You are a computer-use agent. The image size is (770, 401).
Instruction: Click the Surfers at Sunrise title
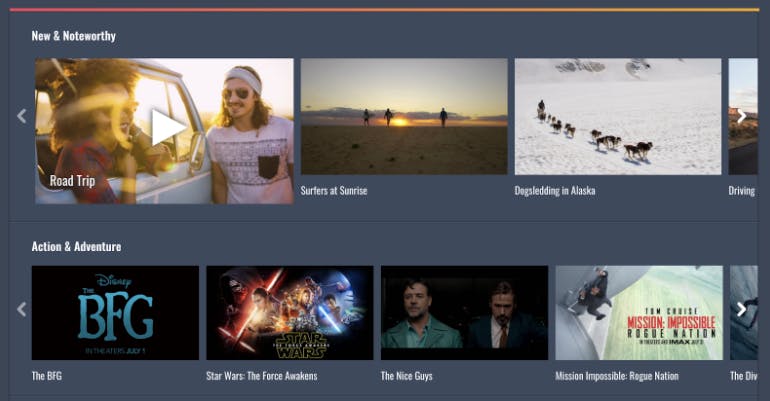pos(334,190)
